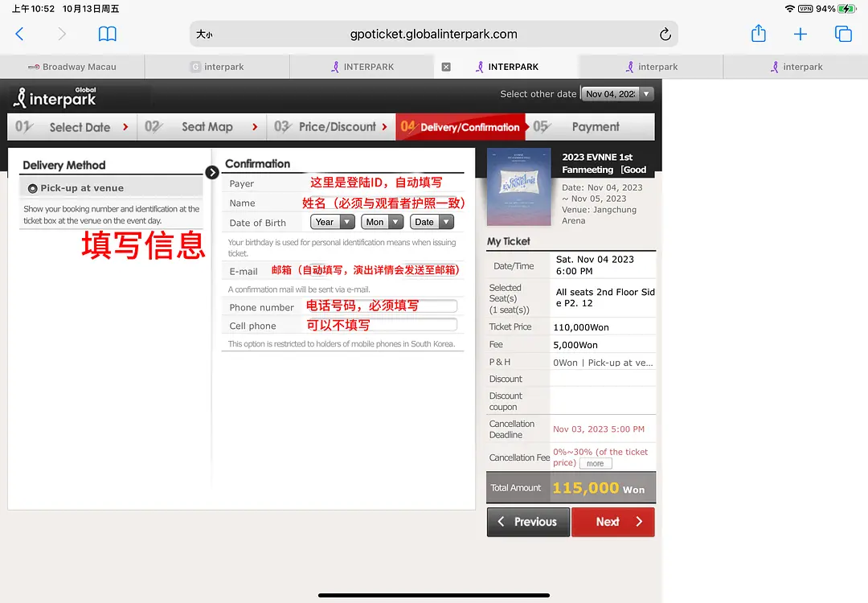The height and width of the screenshot is (603, 868).
Task: Click the more button for cancellation fee
Action: pyautogui.click(x=596, y=463)
